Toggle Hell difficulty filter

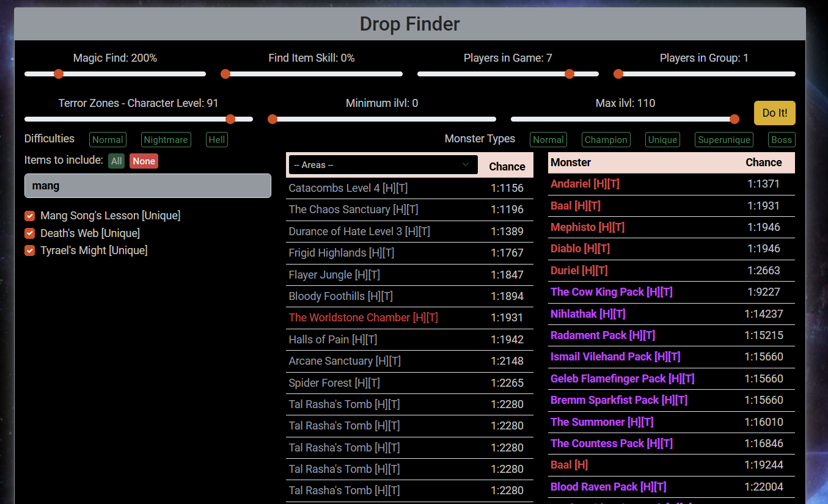217,140
